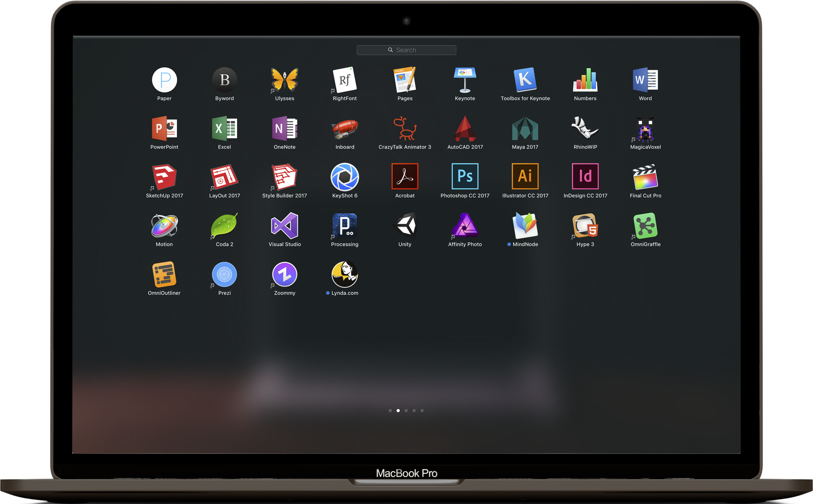Launch Visual Studio
This screenshot has width=813, height=504.
(x=284, y=226)
